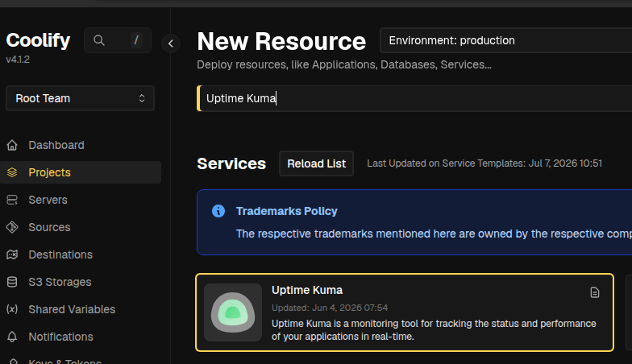This screenshot has height=364, width=632.
Task: Click the Reload List button
Action: (x=316, y=163)
